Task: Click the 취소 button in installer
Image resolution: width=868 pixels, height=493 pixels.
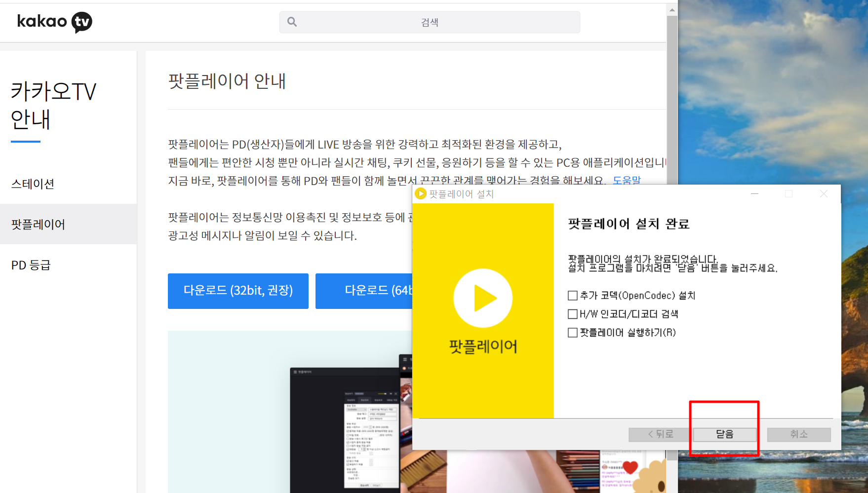Action: pyautogui.click(x=799, y=434)
